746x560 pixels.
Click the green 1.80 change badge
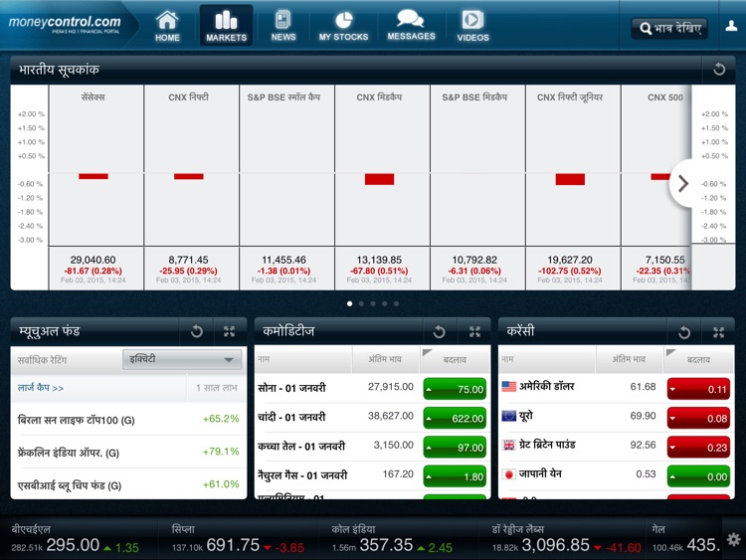pyautogui.click(x=455, y=476)
